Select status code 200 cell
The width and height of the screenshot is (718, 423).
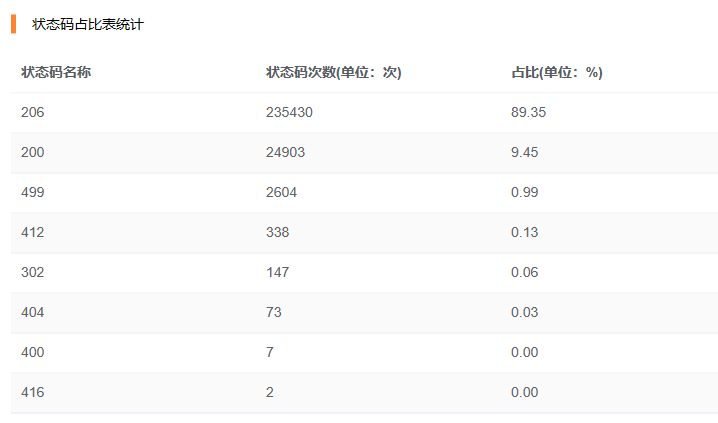coord(33,153)
